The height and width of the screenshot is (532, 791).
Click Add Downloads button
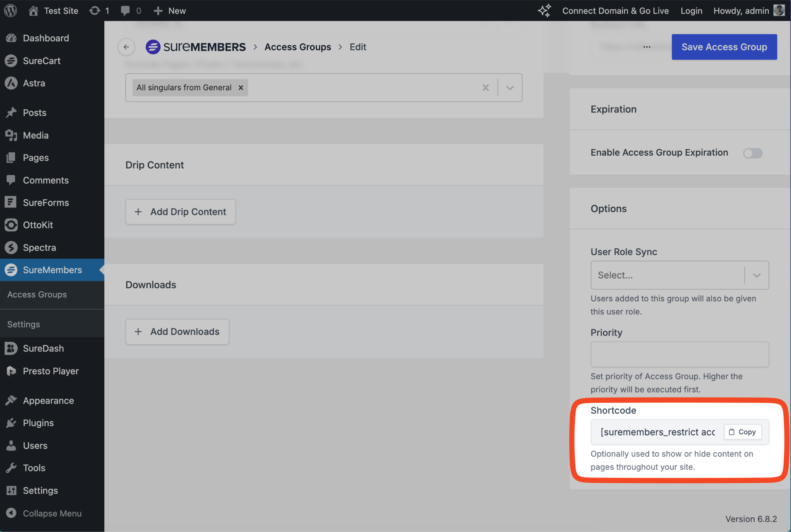click(x=177, y=331)
